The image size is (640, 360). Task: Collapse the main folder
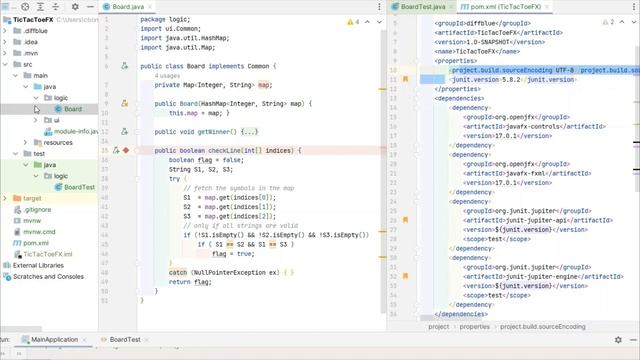point(16,75)
